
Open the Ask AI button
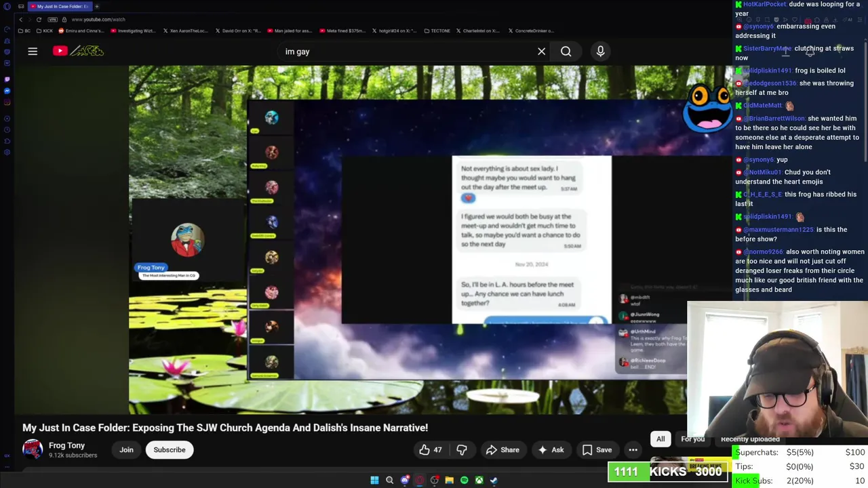point(551,450)
